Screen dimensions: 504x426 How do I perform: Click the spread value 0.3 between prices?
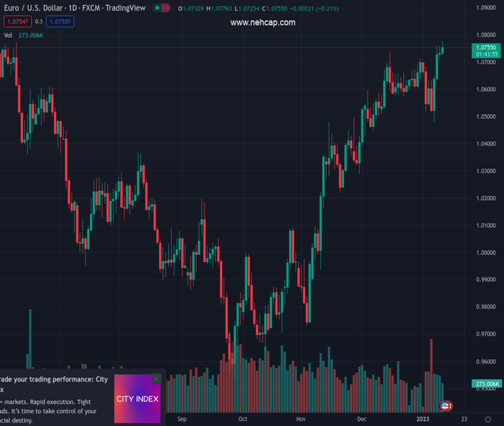pyautogui.click(x=39, y=22)
